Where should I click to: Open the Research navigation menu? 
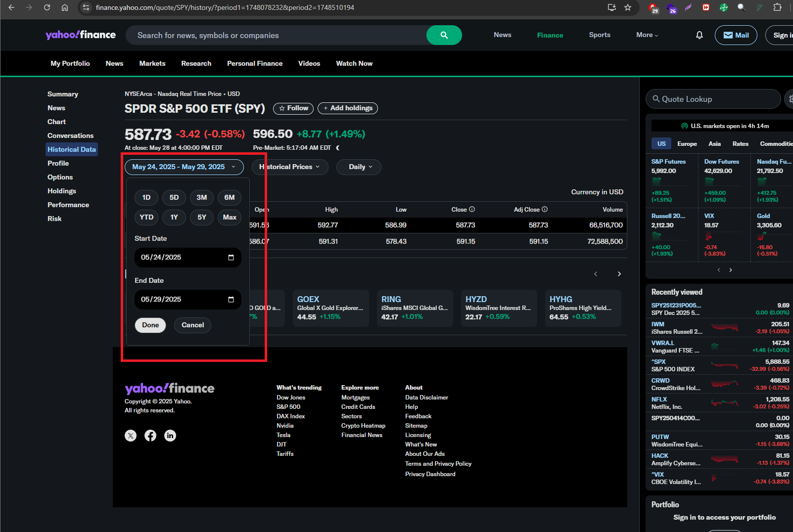[x=196, y=63]
